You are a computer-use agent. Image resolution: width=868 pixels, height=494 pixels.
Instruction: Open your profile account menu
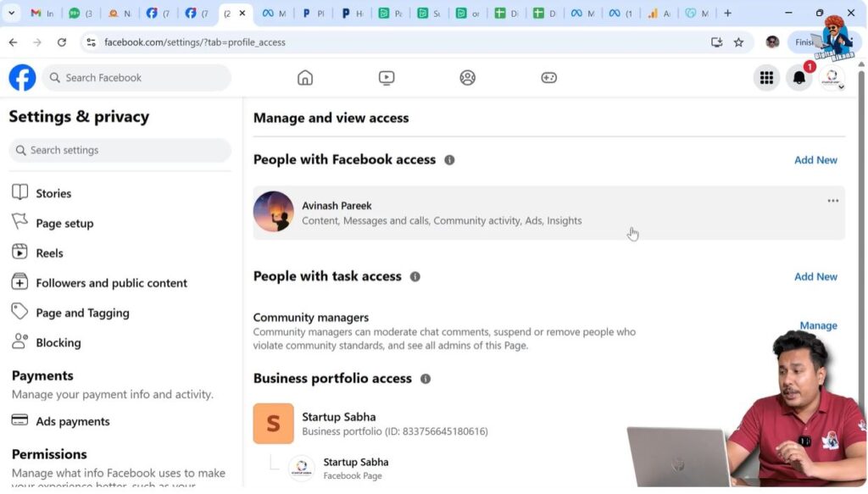point(832,77)
